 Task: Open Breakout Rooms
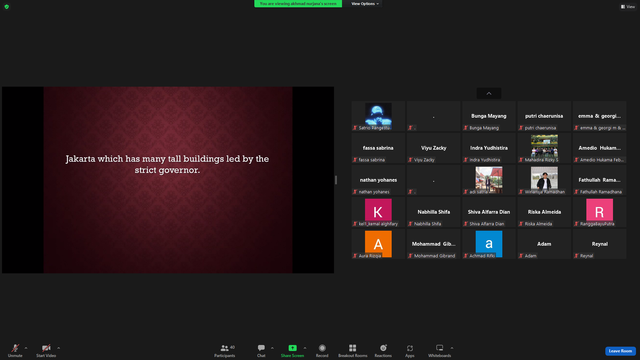[353, 350]
